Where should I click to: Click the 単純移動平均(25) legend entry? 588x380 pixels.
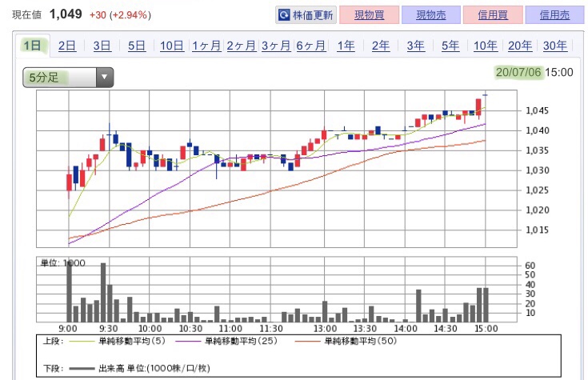pyautogui.click(x=227, y=342)
